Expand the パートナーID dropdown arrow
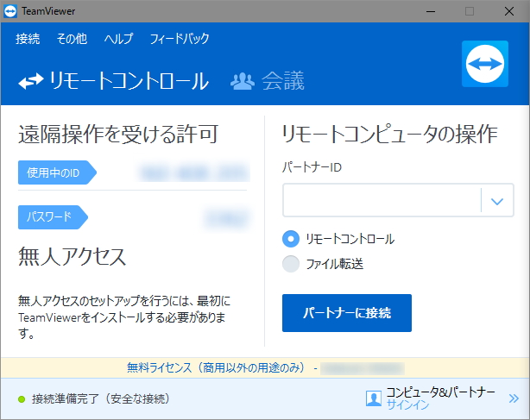Image resolution: width=530 pixels, height=420 pixels. 497,201
